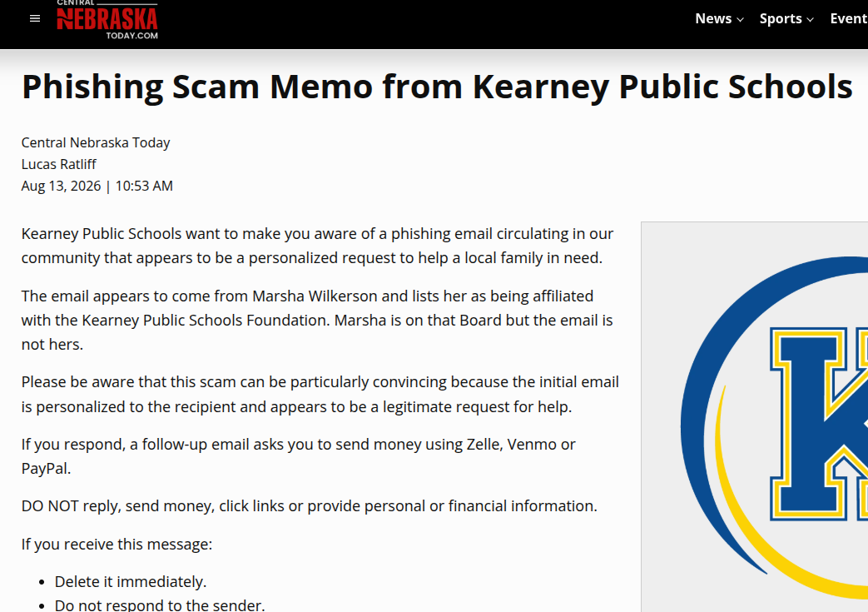Select the Do not respond to the sender bullet
The height and width of the screenshot is (612, 868).
click(160, 605)
